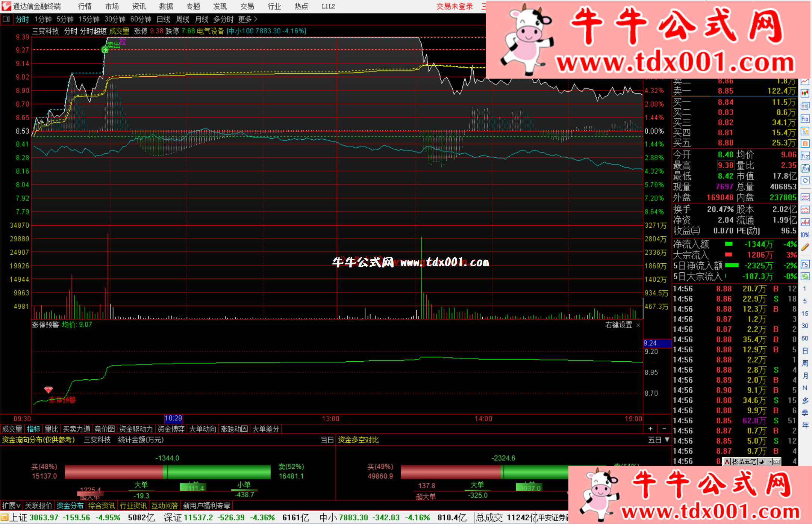Toggle Chinese/English mode 'A' on IME bar
Image resolution: width=812 pixels, height=524 pixels.
(727, 461)
